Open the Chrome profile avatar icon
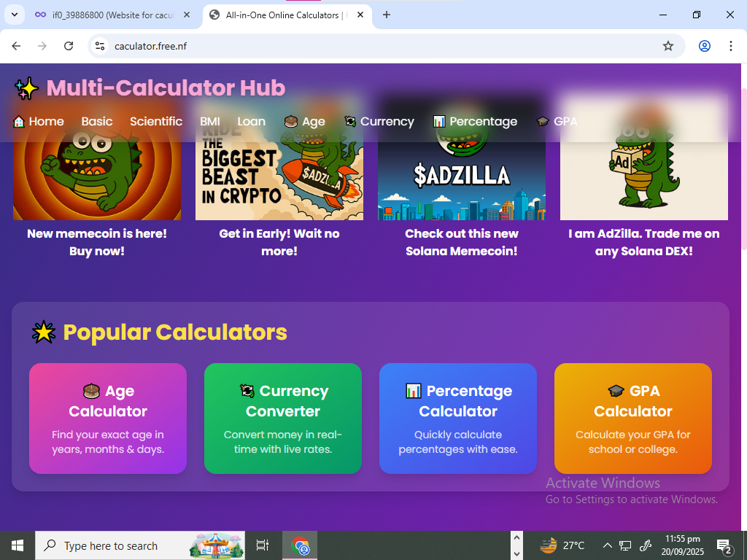The height and width of the screenshot is (560, 747). 704,46
